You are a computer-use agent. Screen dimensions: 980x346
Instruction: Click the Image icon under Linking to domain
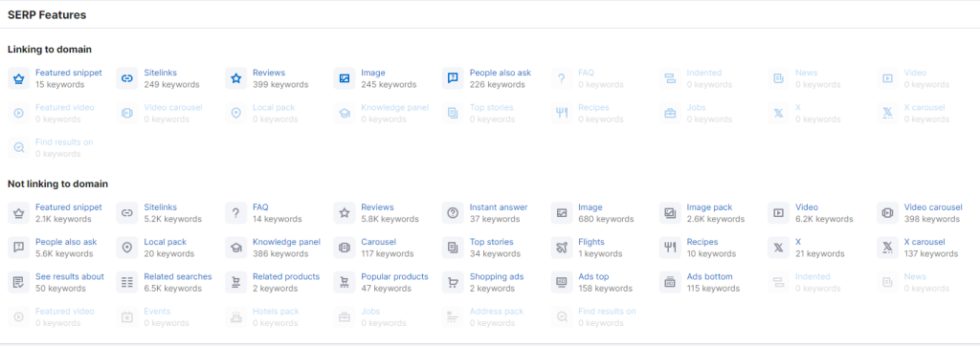point(345,78)
